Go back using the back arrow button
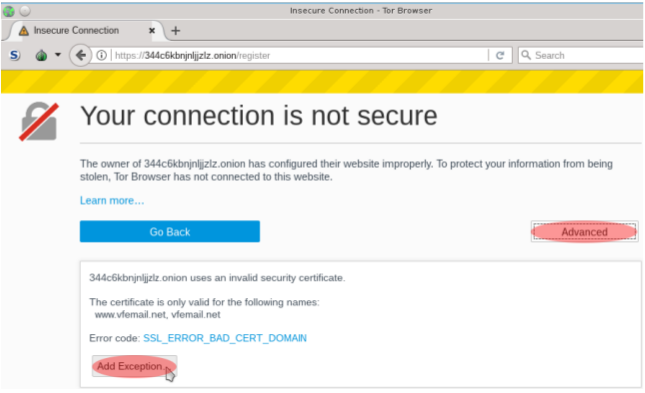Image resolution: width=645 pixels, height=393 pixels. point(81,55)
